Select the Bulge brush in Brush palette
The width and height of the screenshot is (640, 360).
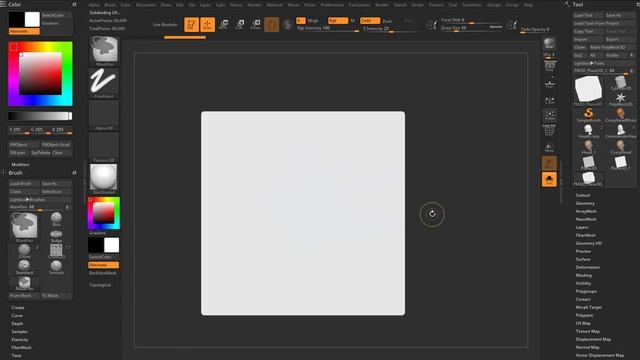point(56,235)
